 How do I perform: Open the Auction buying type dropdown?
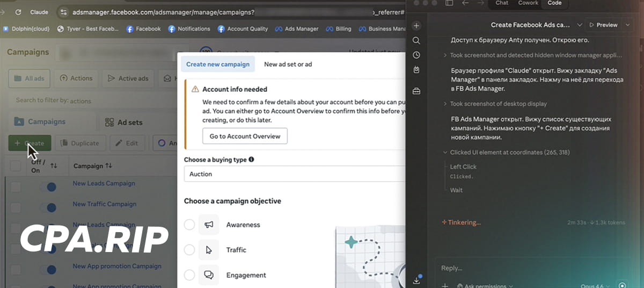click(294, 174)
